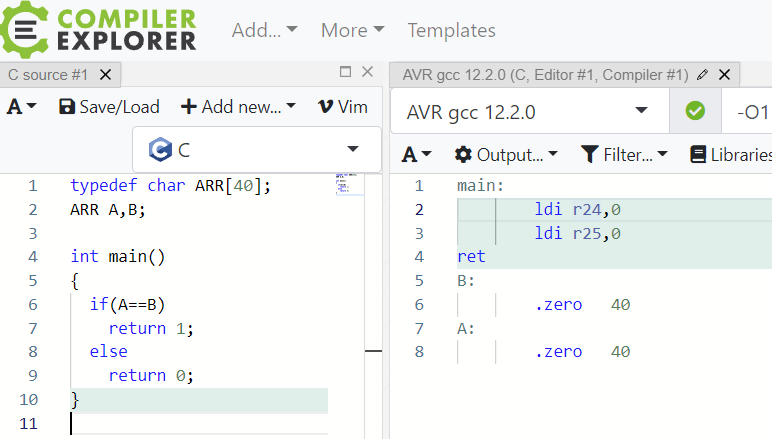Select the AVR gcc 12.2.0 compiler tab

[x=545, y=74]
